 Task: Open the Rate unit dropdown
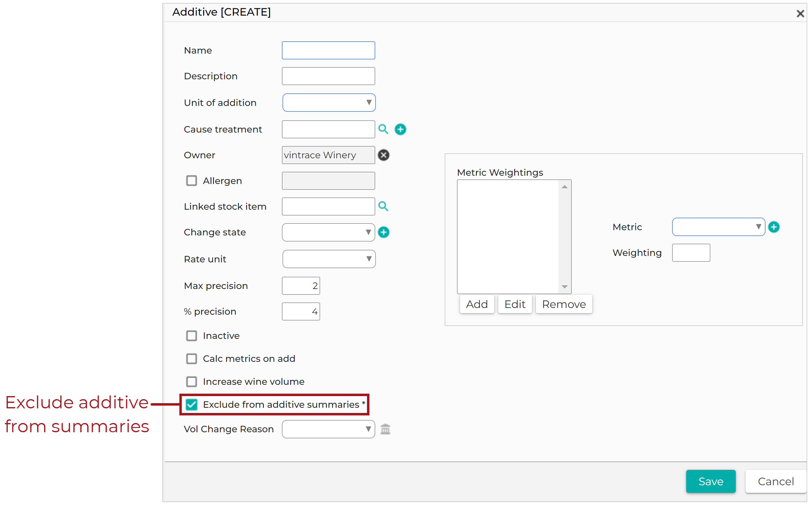[329, 259]
